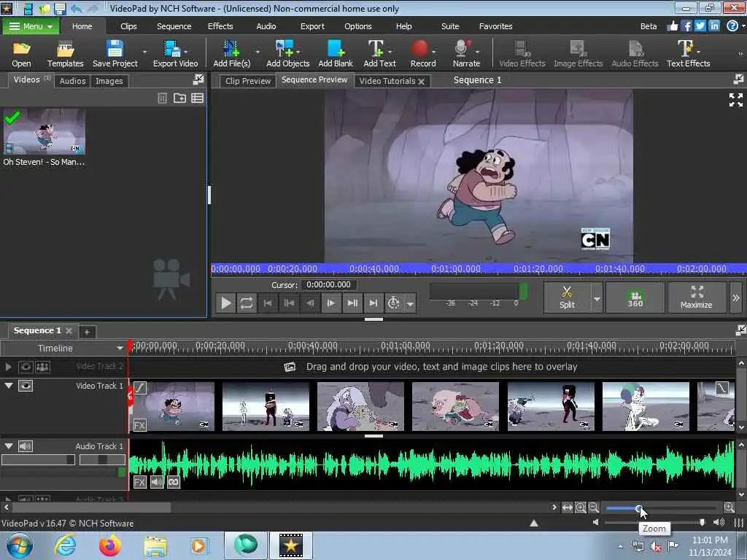Image resolution: width=747 pixels, height=560 pixels.
Task: Open the Clip Preview tab
Action: coord(248,81)
